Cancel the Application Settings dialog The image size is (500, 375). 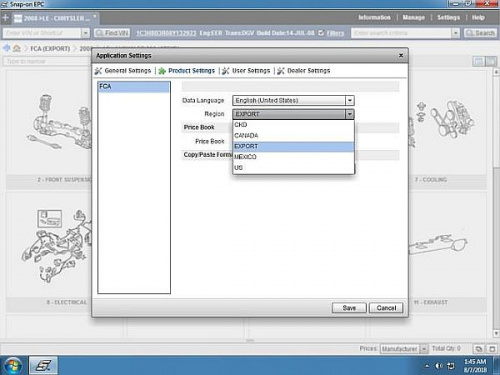(x=386, y=308)
